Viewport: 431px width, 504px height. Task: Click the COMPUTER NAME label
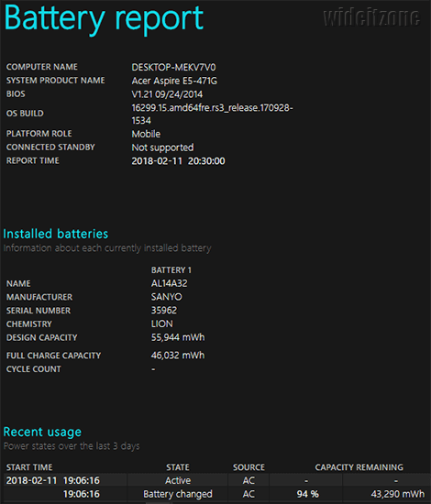coord(42,67)
